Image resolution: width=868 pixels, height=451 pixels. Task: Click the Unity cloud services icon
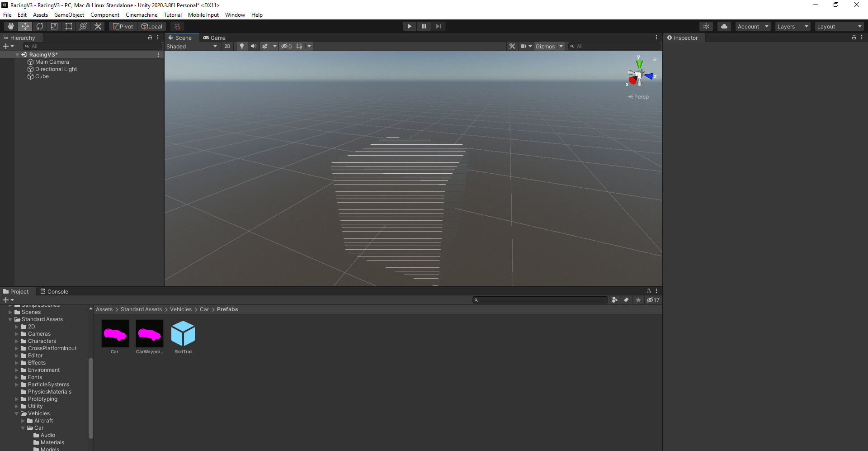pos(724,26)
